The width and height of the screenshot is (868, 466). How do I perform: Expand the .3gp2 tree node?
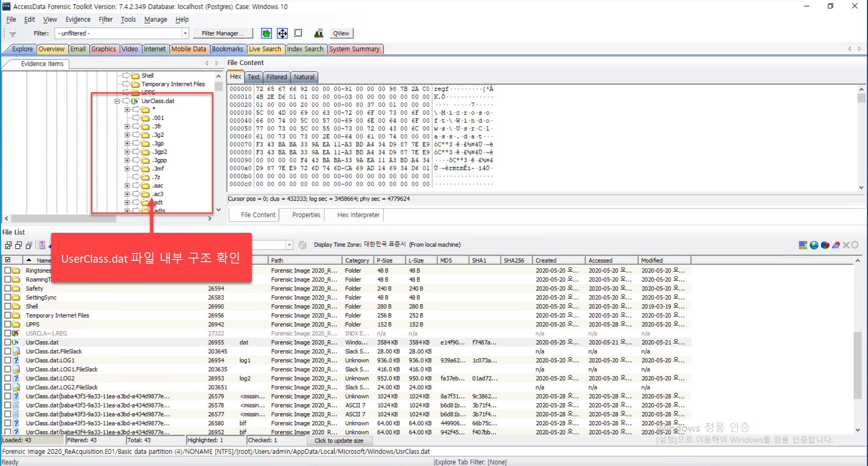pyautogui.click(x=127, y=152)
